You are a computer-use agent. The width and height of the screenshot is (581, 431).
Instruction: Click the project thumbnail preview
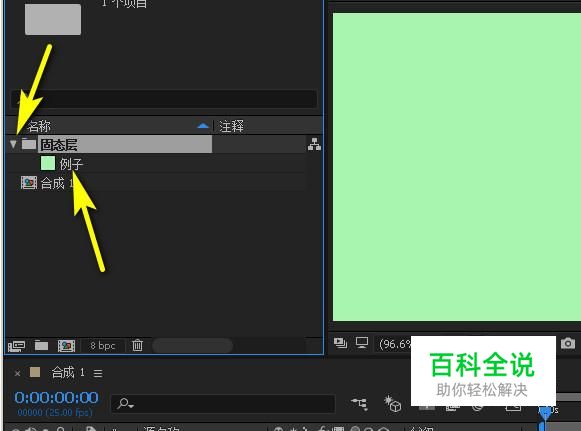point(53,19)
